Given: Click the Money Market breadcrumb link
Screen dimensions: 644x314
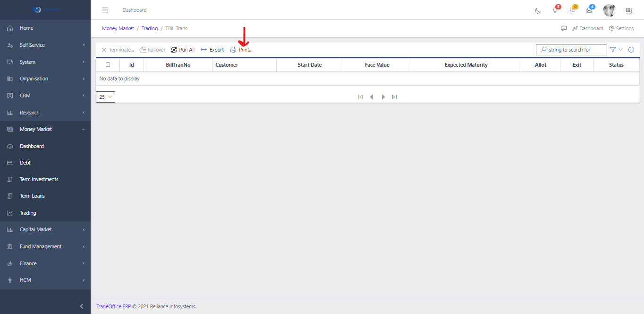Looking at the screenshot, I should pyautogui.click(x=118, y=28).
